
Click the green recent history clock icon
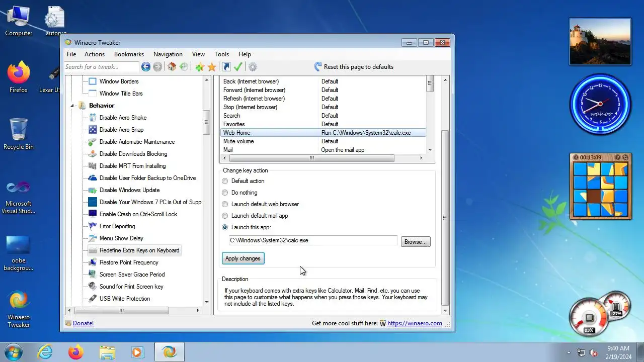click(x=184, y=67)
